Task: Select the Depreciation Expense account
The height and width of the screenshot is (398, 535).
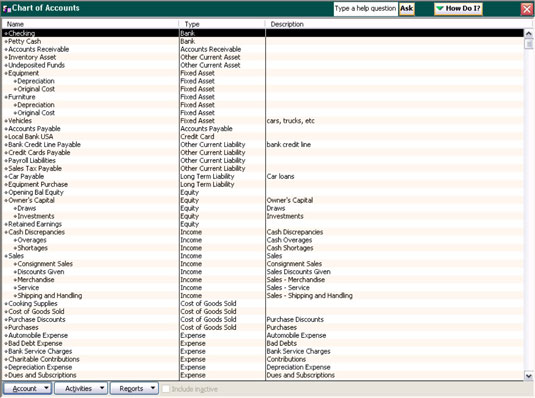Action: [40, 367]
